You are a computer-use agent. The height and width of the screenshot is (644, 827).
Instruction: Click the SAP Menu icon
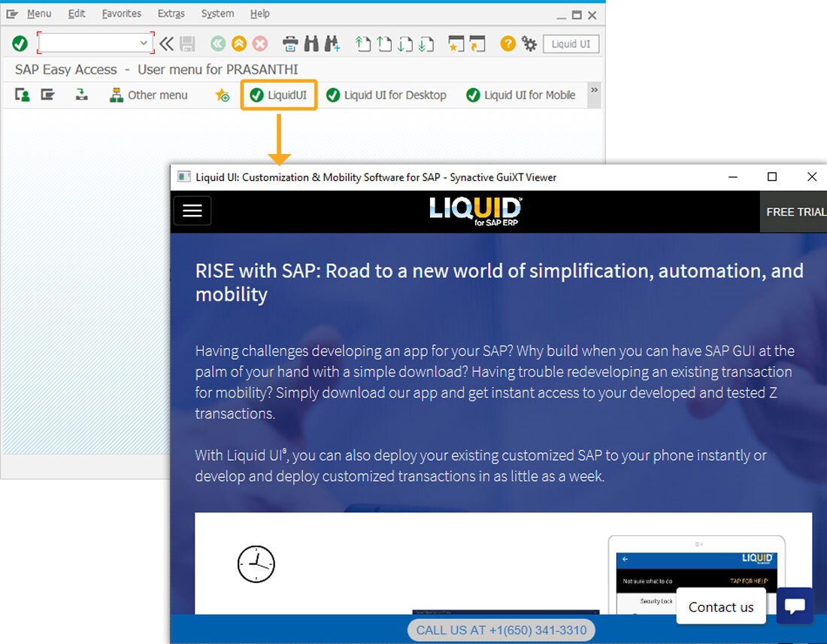point(48,95)
